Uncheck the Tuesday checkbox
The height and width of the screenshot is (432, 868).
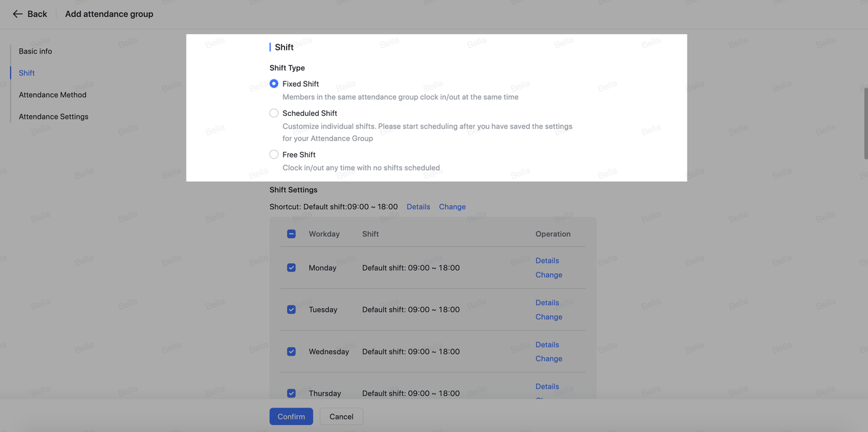pyautogui.click(x=292, y=310)
